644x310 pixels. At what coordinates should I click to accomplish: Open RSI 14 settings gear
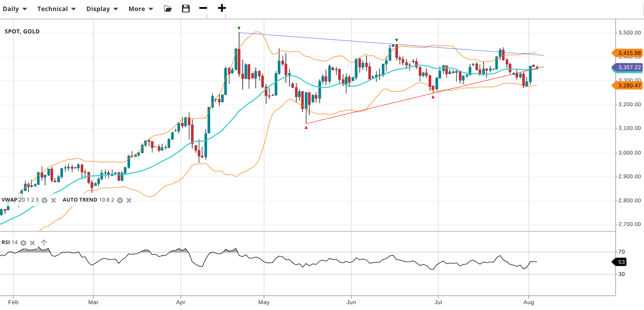(x=23, y=243)
